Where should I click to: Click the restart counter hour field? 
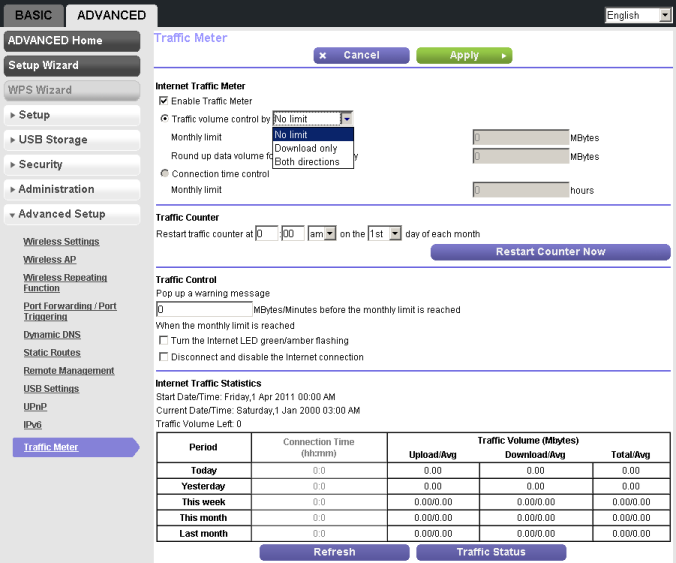[266, 234]
